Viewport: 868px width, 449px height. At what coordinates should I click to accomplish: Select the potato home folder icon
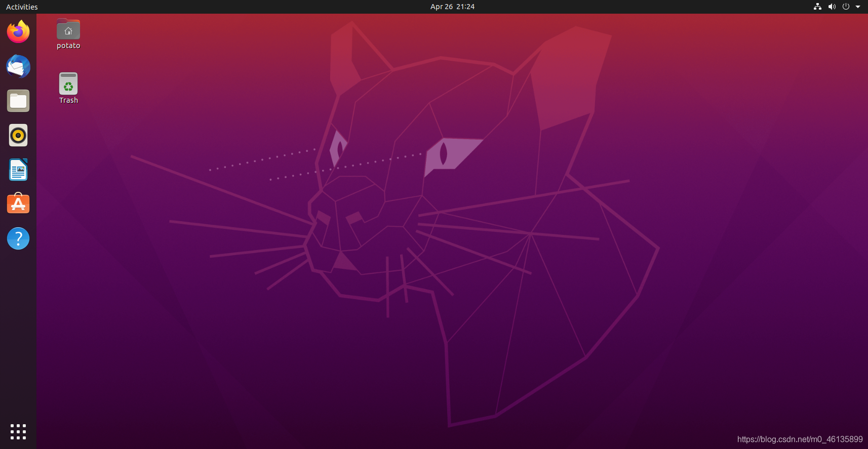point(68,29)
